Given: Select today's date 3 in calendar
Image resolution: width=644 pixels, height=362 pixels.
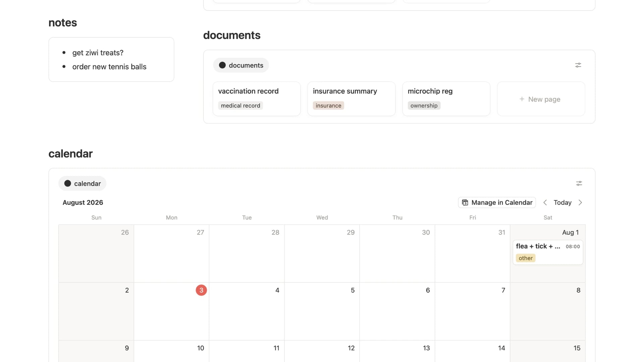Looking at the screenshot, I should click(201, 290).
